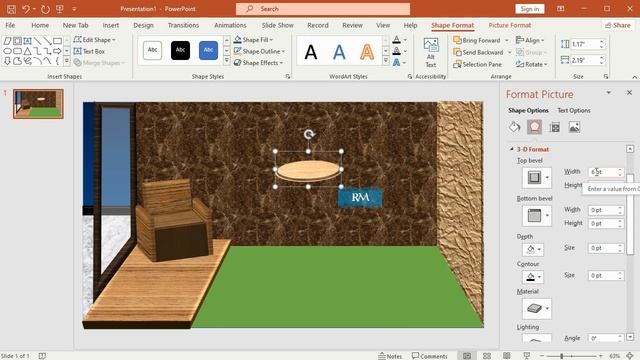This screenshot has height=360, width=640.
Task: Open Shape Outline dropdown
Action: coord(260,51)
